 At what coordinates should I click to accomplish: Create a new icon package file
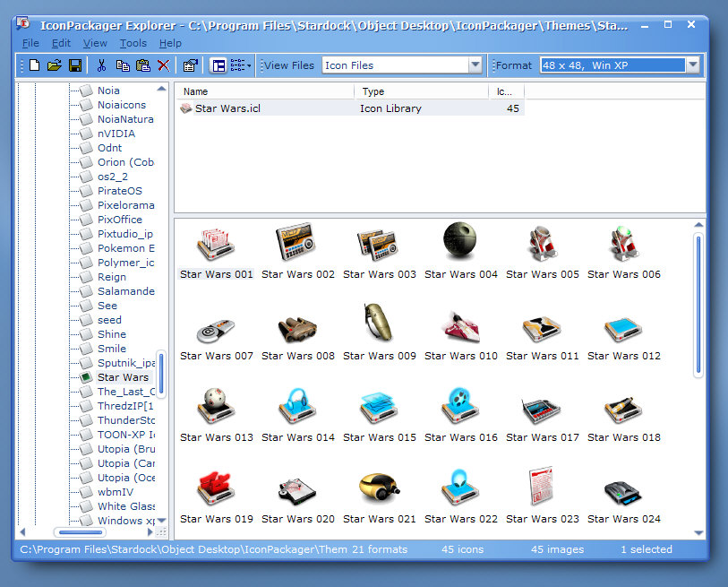[x=33, y=65]
